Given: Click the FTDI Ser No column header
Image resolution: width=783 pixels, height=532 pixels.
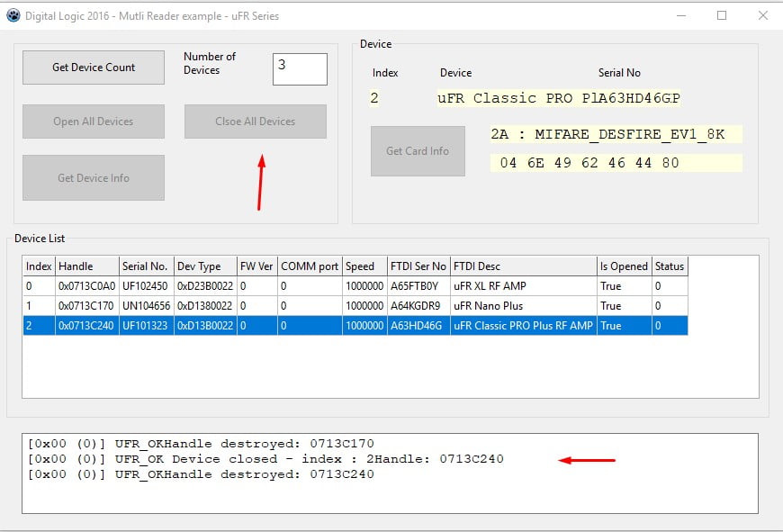Looking at the screenshot, I should 419,266.
